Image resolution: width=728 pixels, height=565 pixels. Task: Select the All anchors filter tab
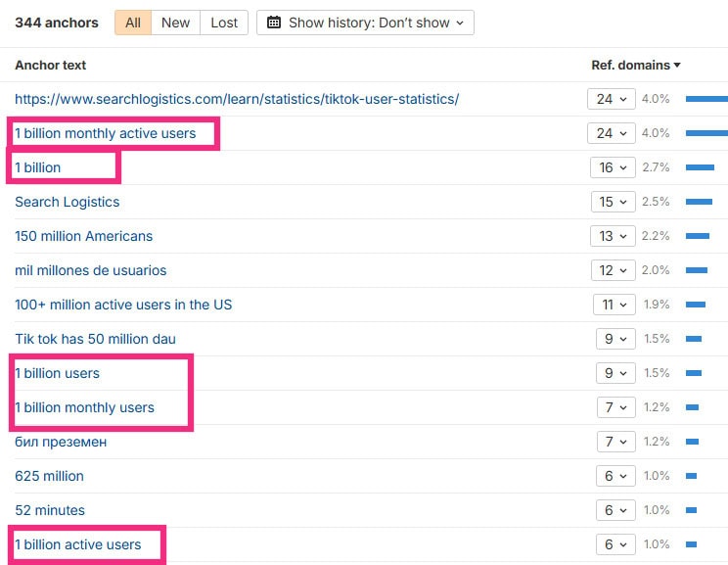(133, 23)
